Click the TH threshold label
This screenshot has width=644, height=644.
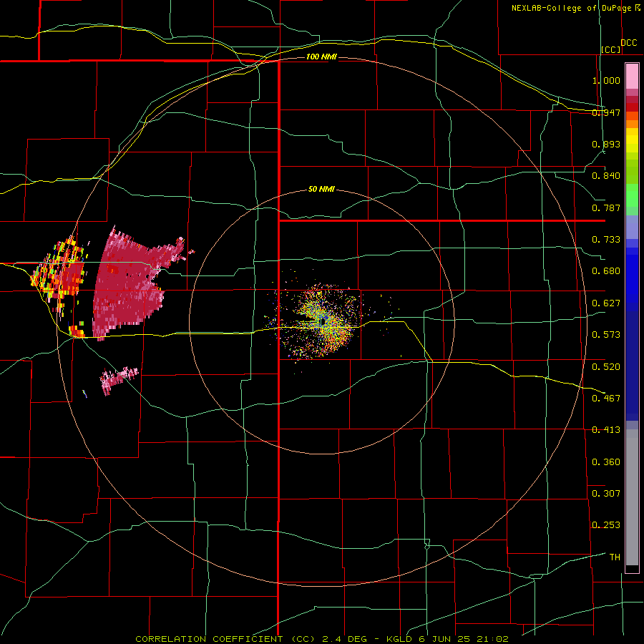(615, 557)
